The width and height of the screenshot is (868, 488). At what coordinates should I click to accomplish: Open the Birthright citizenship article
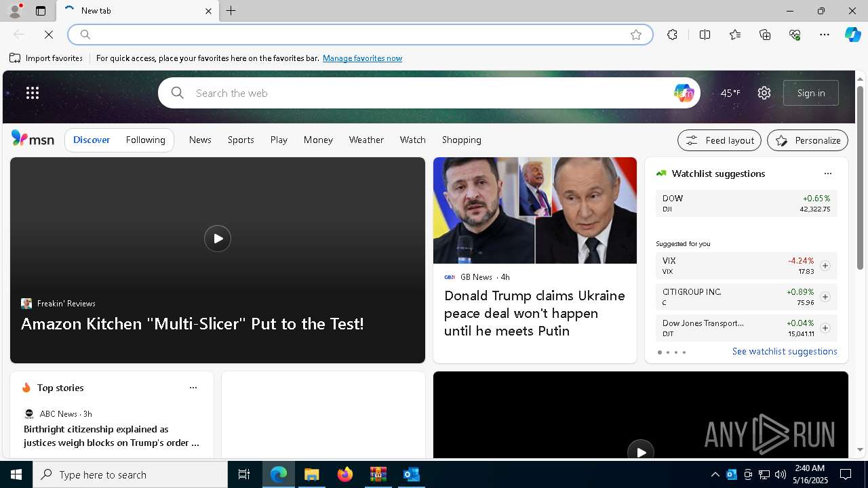(x=111, y=436)
